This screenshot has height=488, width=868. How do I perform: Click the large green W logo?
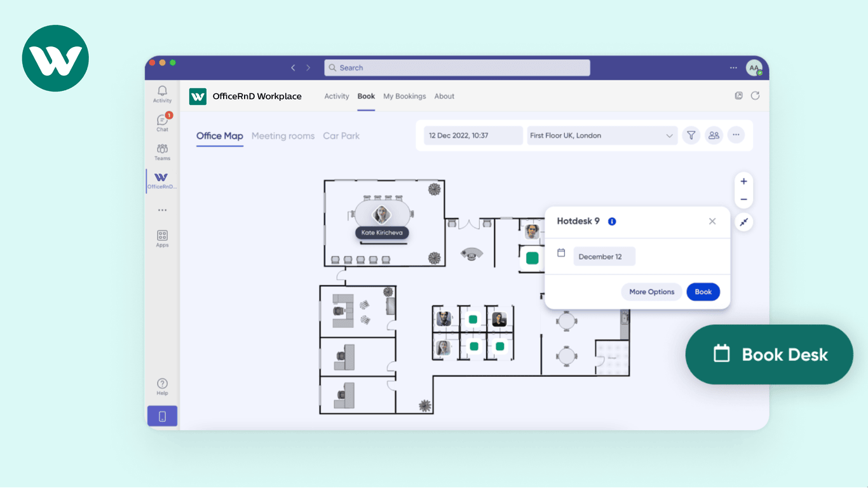click(x=55, y=58)
